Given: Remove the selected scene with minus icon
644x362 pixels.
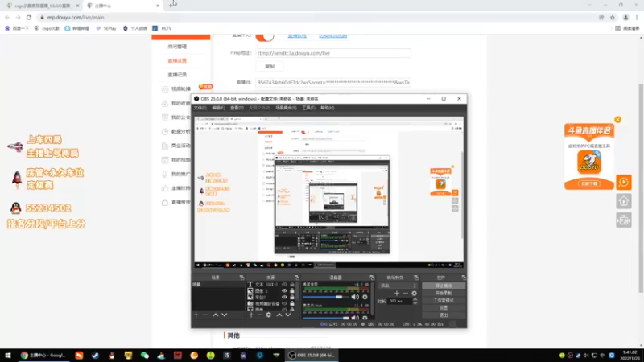Looking at the screenshot, I should (x=205, y=315).
